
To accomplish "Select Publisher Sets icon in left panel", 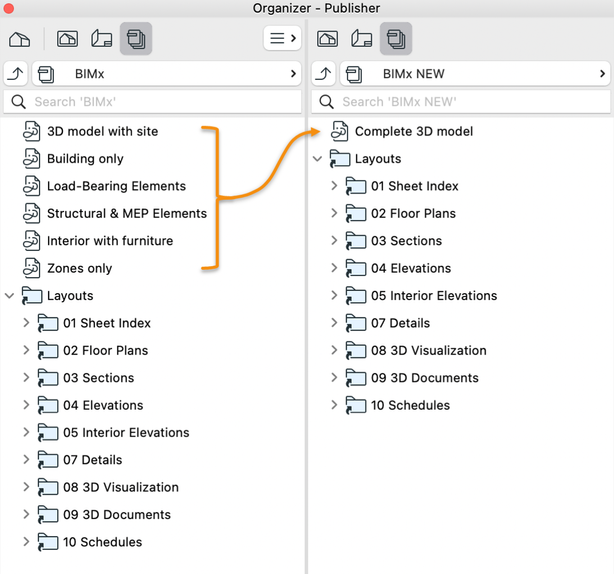I will coord(136,39).
